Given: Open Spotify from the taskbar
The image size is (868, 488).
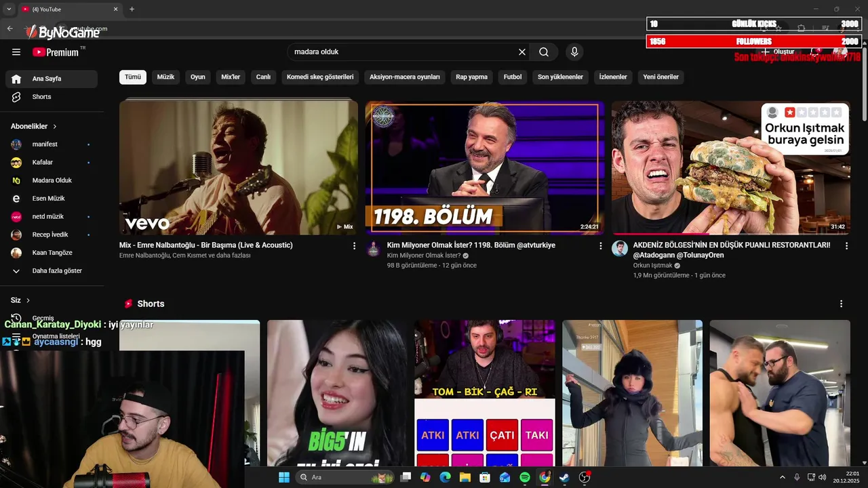Looking at the screenshot, I should (525, 477).
